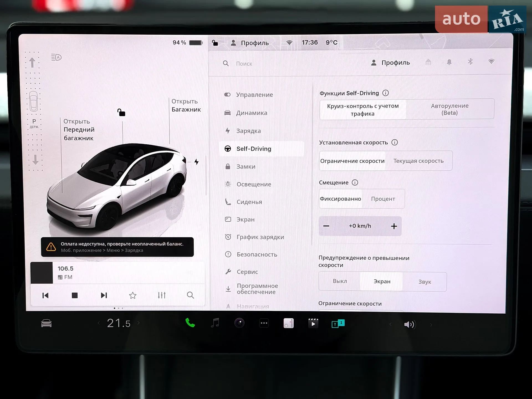Tap Открыть Багажник to open rear trunk
This screenshot has height=399, width=532.
click(x=186, y=105)
